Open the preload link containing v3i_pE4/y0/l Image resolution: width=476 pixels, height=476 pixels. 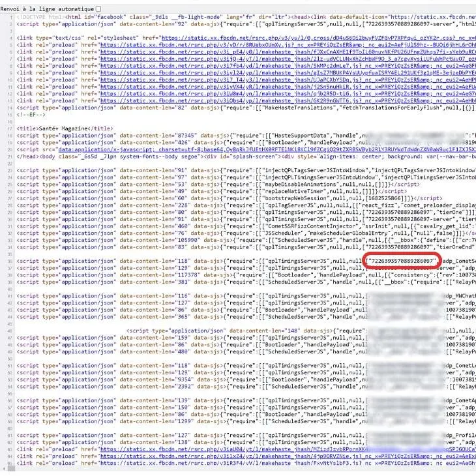click(288, 52)
